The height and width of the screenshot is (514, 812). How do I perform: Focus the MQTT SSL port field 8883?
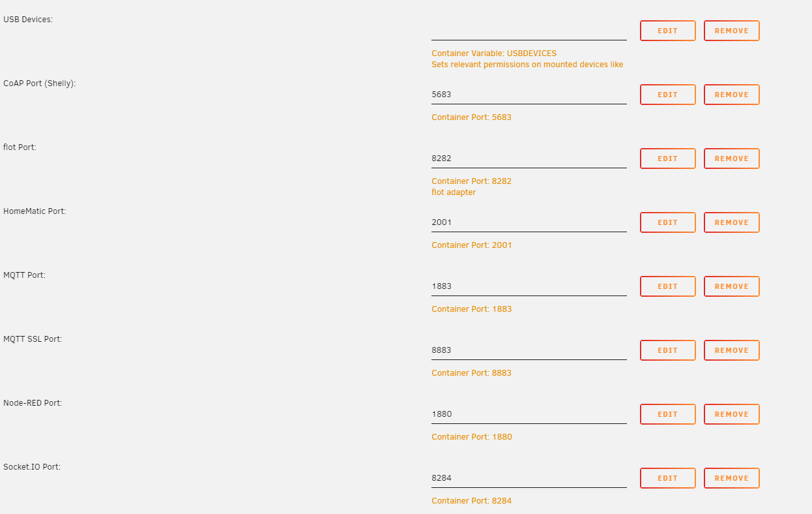(529, 350)
